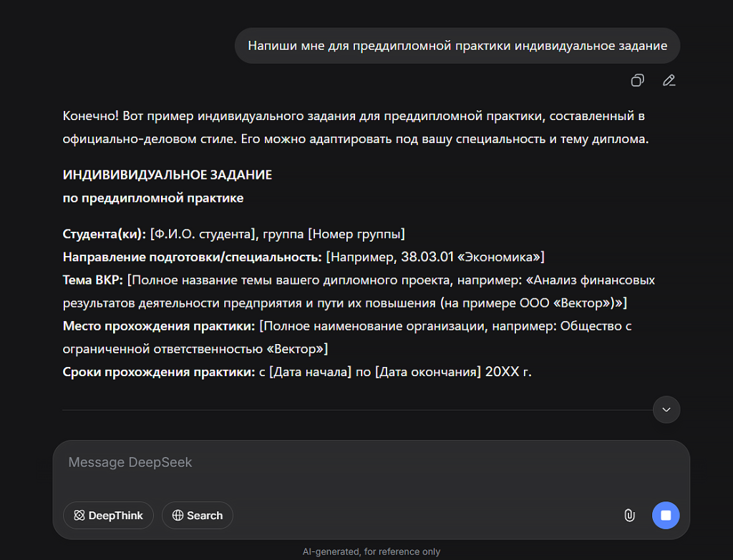The height and width of the screenshot is (560, 733).
Task: Click the white square stop icon
Action: click(x=665, y=515)
